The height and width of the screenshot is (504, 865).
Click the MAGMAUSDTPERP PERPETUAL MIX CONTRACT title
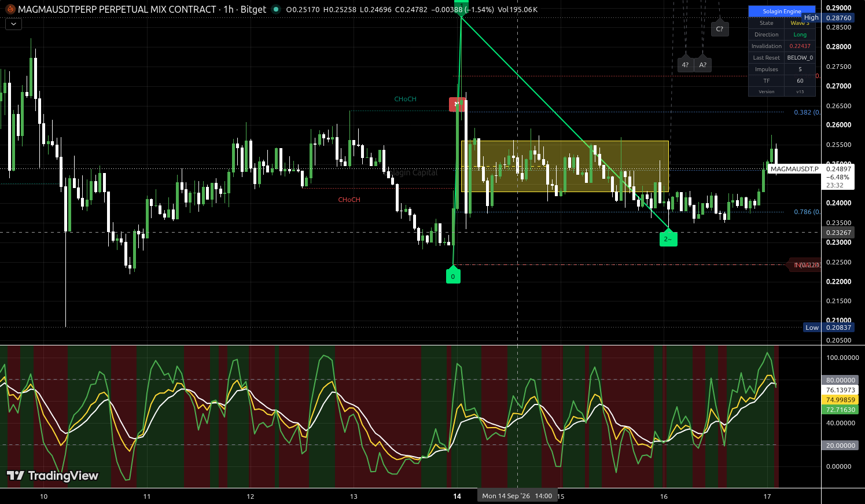click(117, 9)
